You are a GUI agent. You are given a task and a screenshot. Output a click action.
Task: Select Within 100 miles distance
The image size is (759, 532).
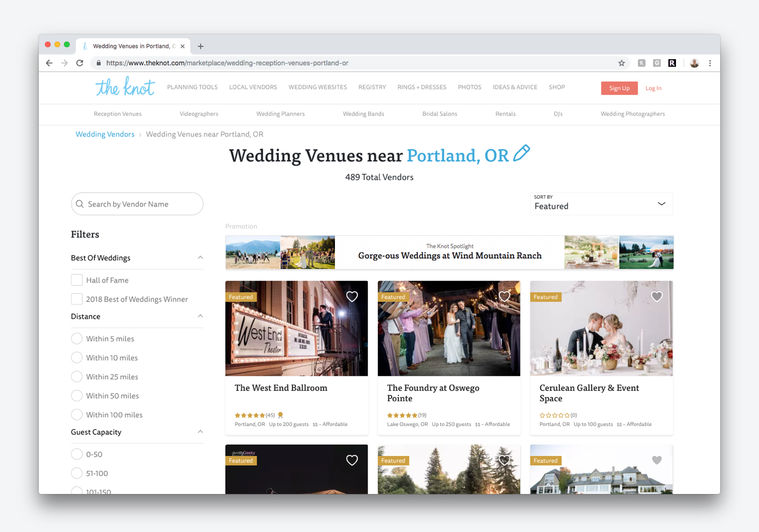click(77, 415)
